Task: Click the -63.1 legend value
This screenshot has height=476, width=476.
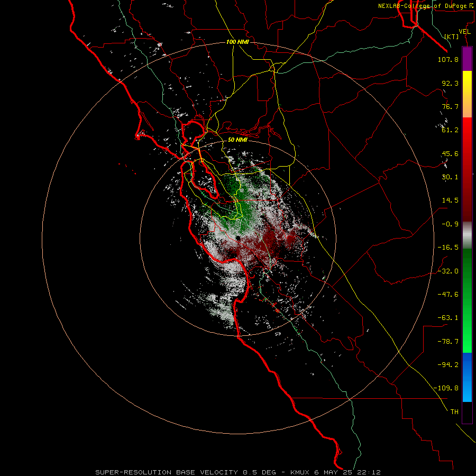Action: 448,318
